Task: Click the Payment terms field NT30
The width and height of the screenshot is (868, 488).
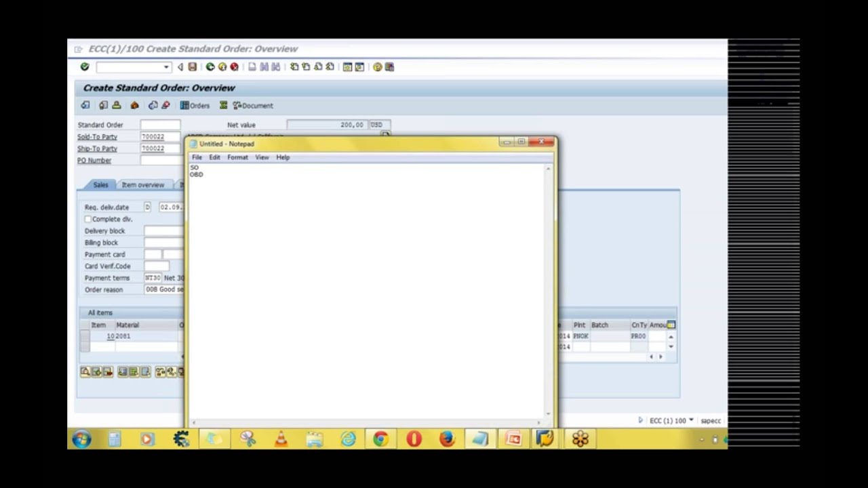Action: tap(153, 278)
